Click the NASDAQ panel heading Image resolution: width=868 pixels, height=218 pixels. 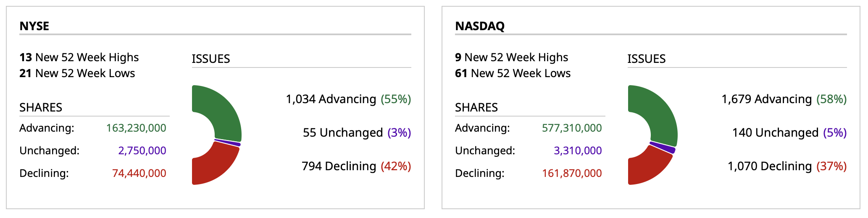tap(480, 26)
